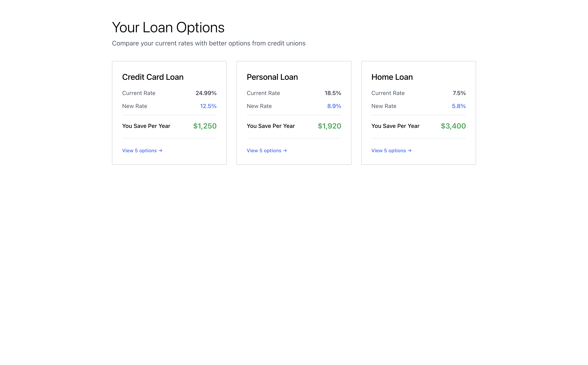Image resolution: width=588 pixels, height=365 pixels.
Task: Click the $1,920 yearly savings amount
Action: (x=329, y=126)
